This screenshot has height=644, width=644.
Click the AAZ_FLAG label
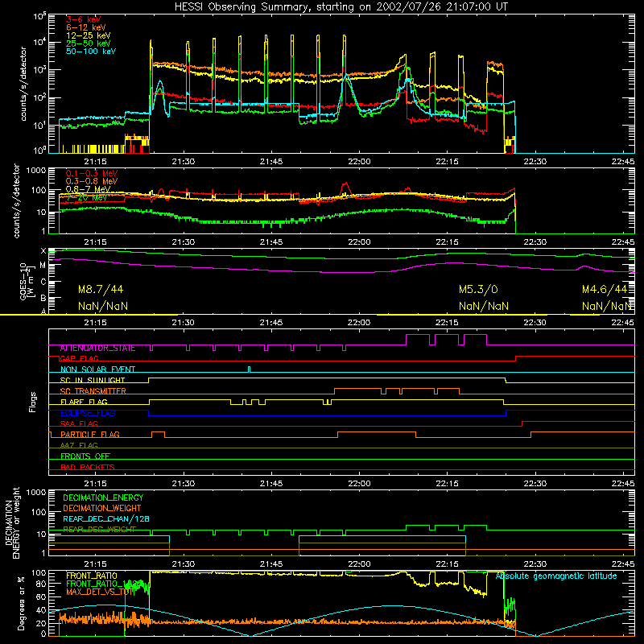[x=79, y=445]
